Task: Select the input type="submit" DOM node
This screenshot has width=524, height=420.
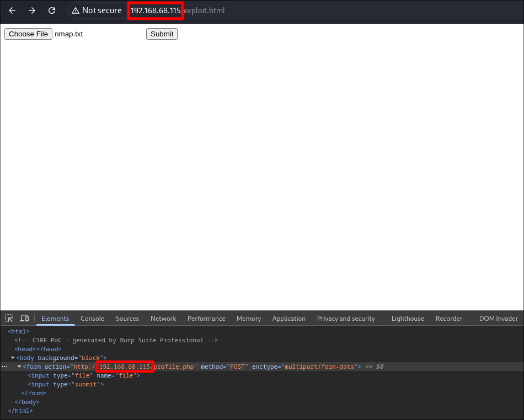Action: click(x=66, y=384)
